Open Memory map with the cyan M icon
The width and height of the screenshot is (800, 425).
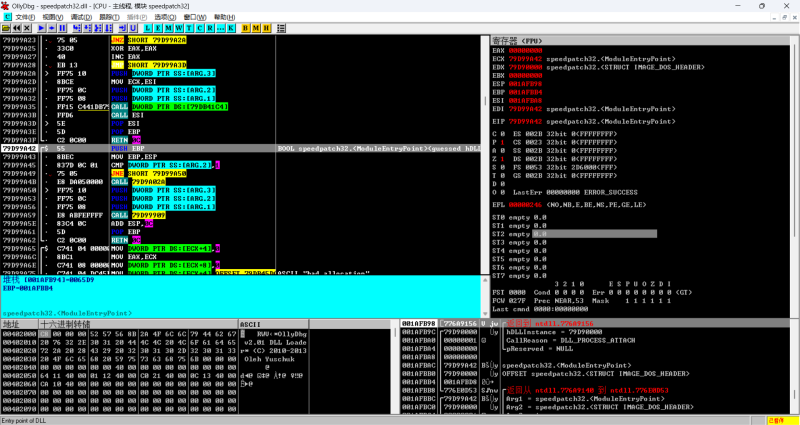click(168, 28)
